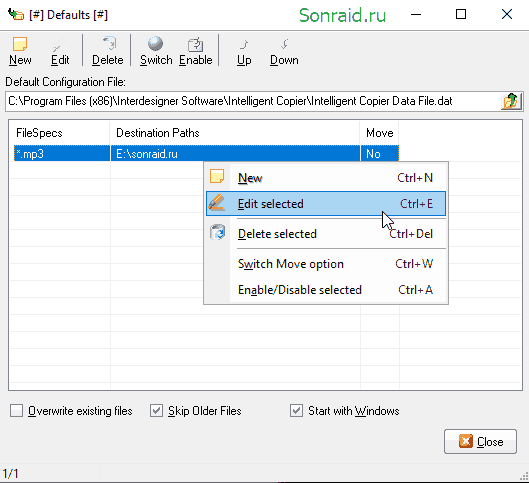529x483 pixels.
Task: Click the Move value No cell
Action: tap(380, 154)
